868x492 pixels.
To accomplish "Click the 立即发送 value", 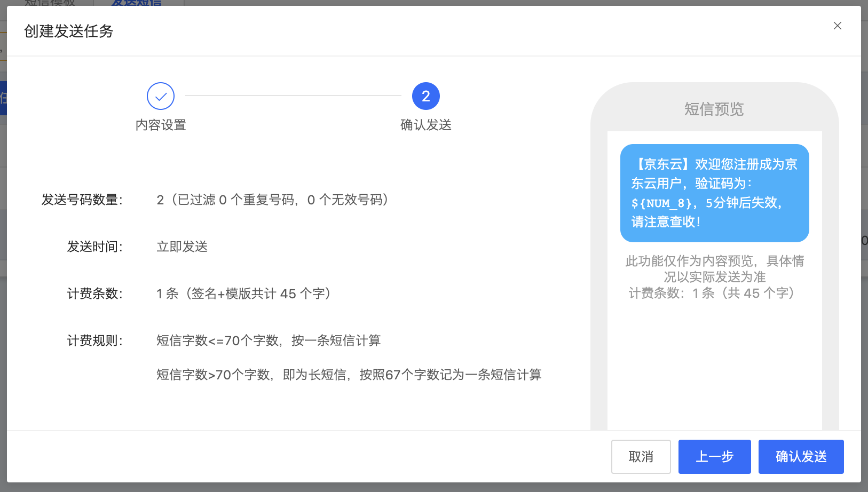I will [182, 247].
